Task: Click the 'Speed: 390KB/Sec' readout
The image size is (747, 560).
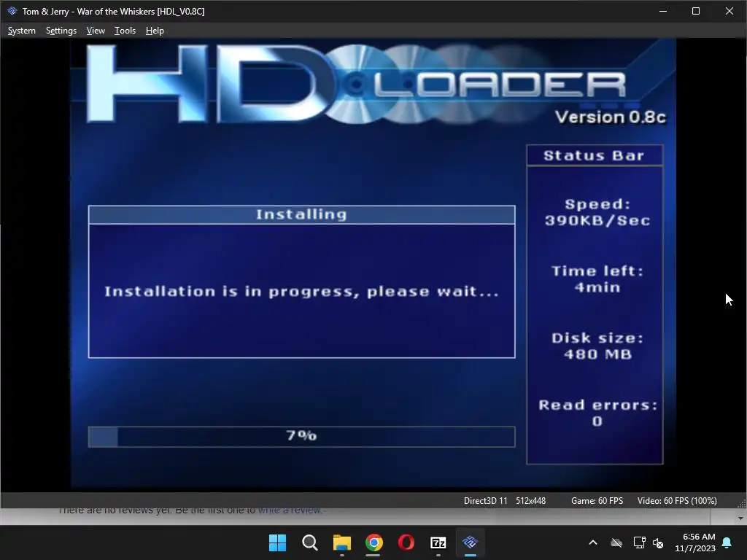Action: point(597,212)
